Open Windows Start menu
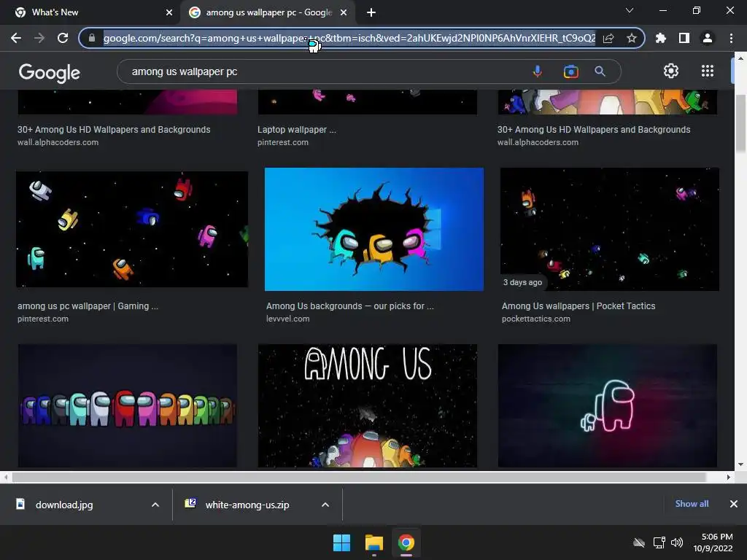The width and height of the screenshot is (747, 560). tap(341, 542)
